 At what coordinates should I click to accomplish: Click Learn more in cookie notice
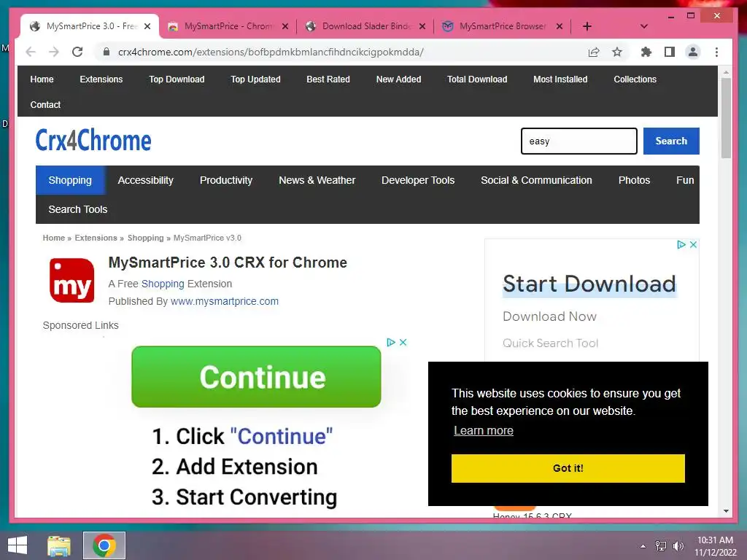(x=483, y=430)
